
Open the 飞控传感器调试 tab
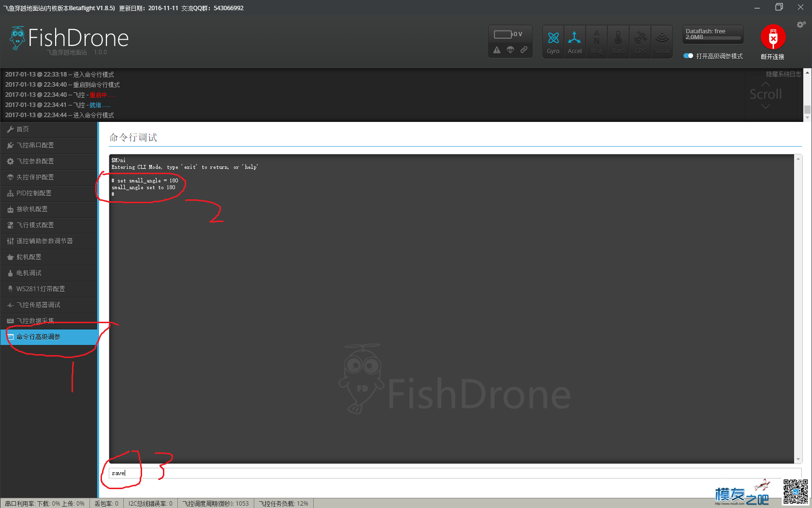[x=48, y=305]
